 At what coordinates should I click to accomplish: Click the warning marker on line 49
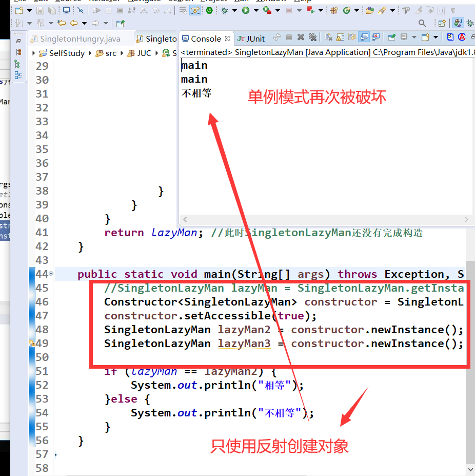31,343
